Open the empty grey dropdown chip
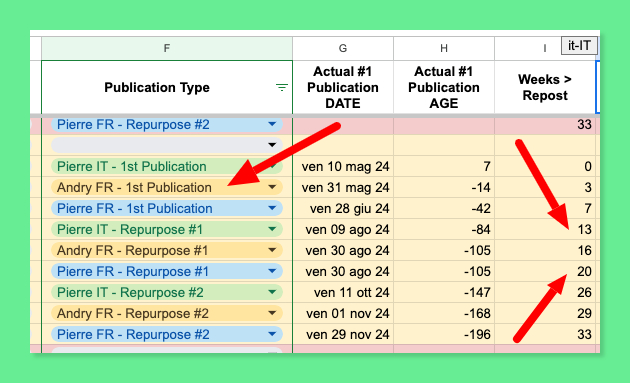Viewport: 630px width, 383px height. tap(167, 145)
